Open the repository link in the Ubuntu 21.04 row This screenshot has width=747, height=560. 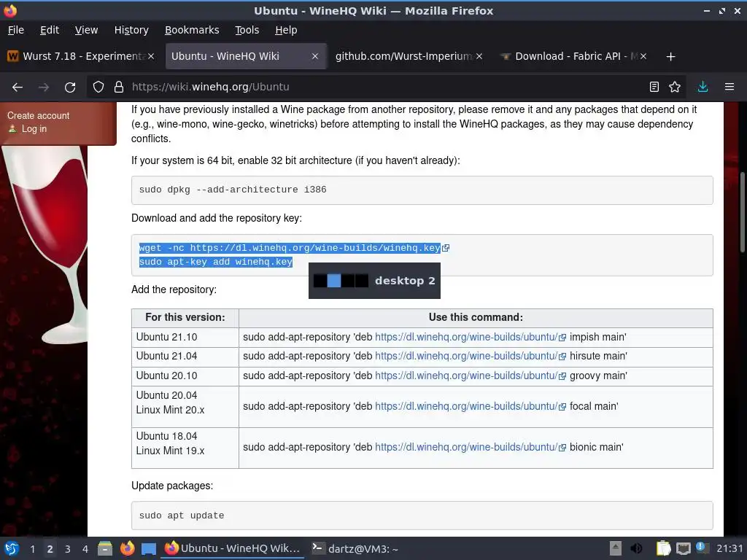point(466,356)
